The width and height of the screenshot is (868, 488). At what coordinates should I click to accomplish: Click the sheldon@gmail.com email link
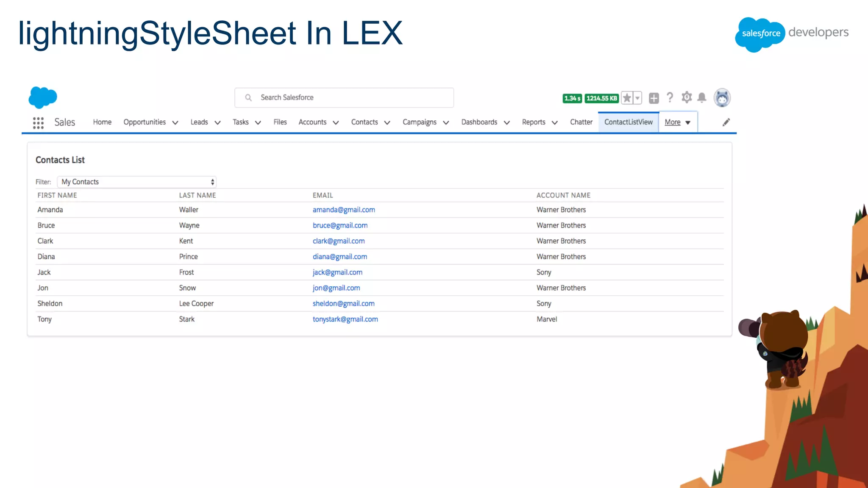(344, 304)
